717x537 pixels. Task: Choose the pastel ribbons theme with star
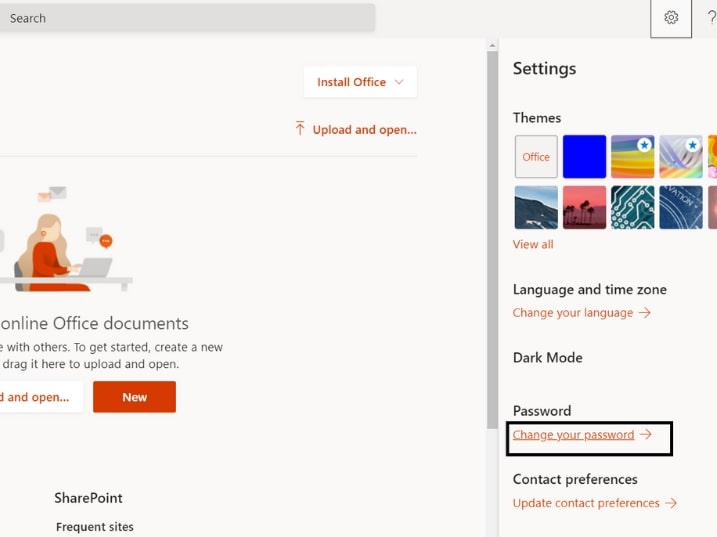681,156
